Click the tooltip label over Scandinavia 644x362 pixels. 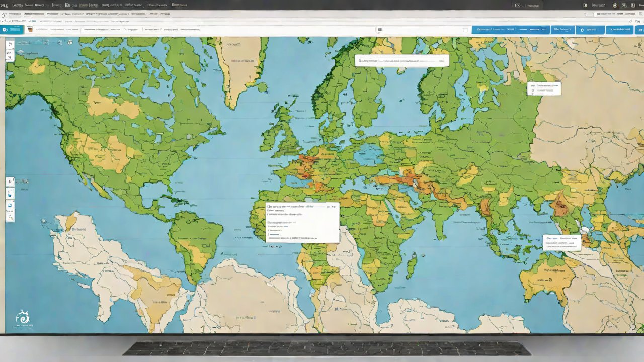tap(401, 61)
